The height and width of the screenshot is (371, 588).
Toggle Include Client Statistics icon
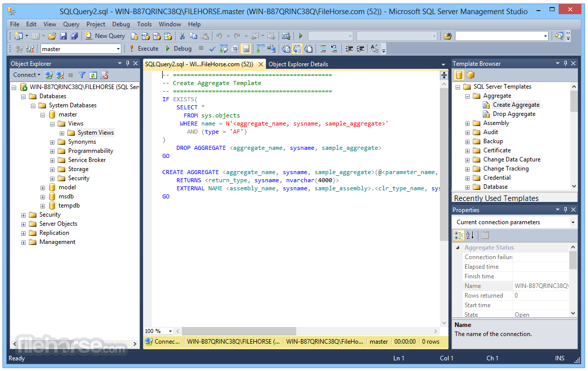click(272, 49)
